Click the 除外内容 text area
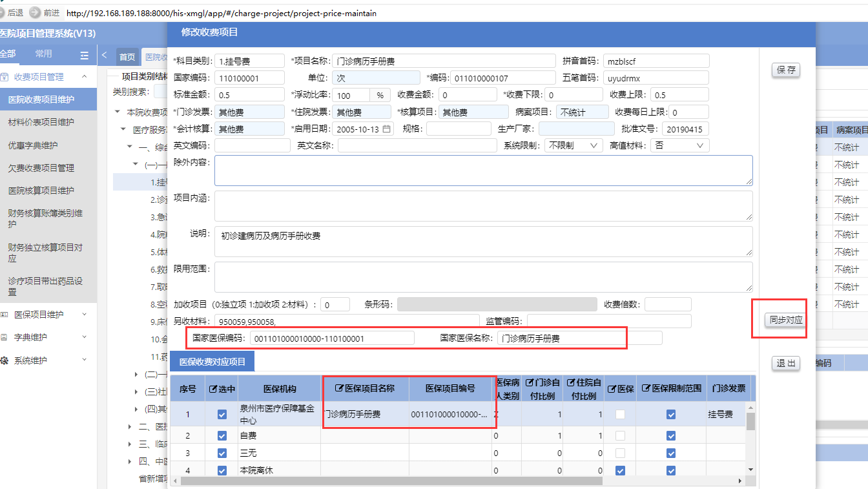The width and height of the screenshot is (868, 489). click(x=484, y=171)
